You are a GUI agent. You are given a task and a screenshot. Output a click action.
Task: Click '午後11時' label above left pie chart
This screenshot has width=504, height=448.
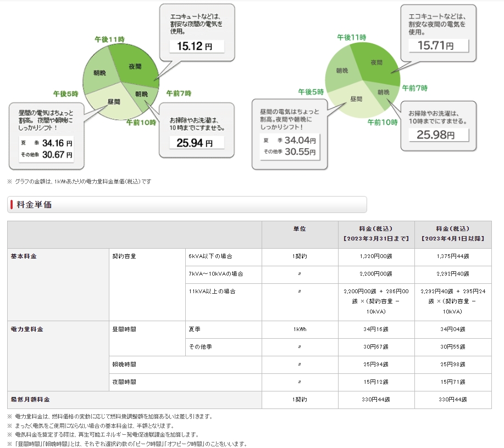pos(109,40)
